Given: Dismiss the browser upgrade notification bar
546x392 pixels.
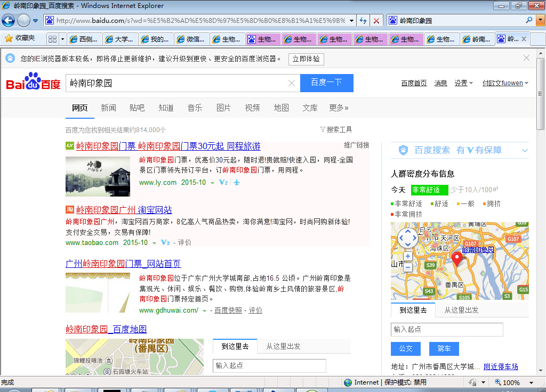Looking at the screenshot, I should point(526,58).
